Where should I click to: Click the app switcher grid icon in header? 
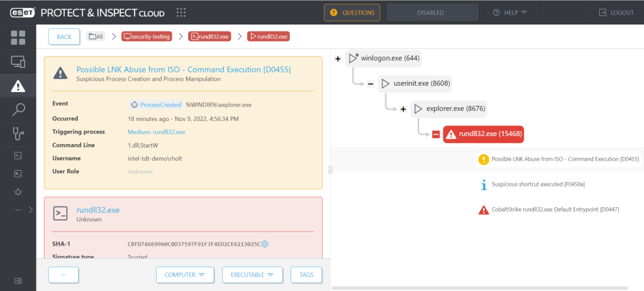[181, 13]
